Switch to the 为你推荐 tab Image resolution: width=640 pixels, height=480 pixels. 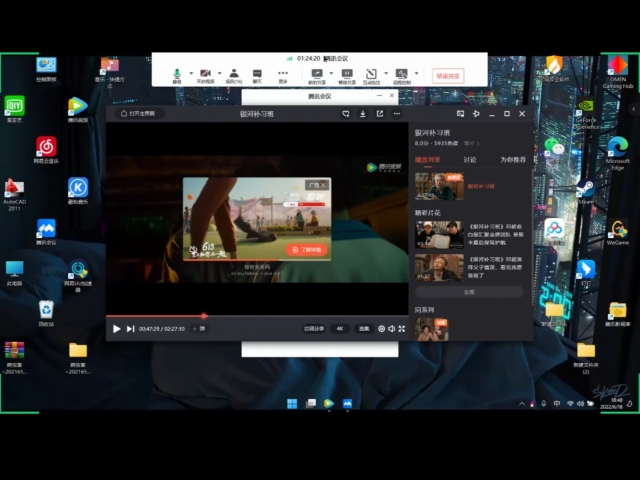pyautogui.click(x=512, y=159)
